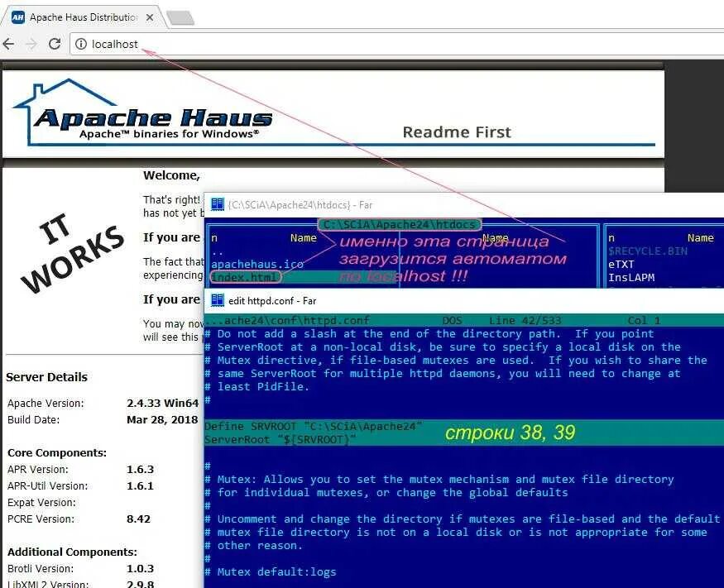The width and height of the screenshot is (724, 588).
Task: Reload the localhost page
Action: pyautogui.click(x=55, y=44)
